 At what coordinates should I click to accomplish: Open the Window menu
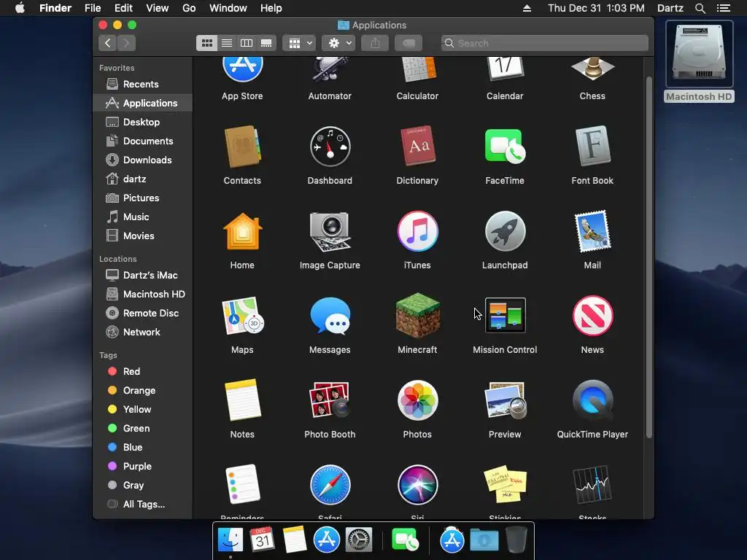(228, 8)
